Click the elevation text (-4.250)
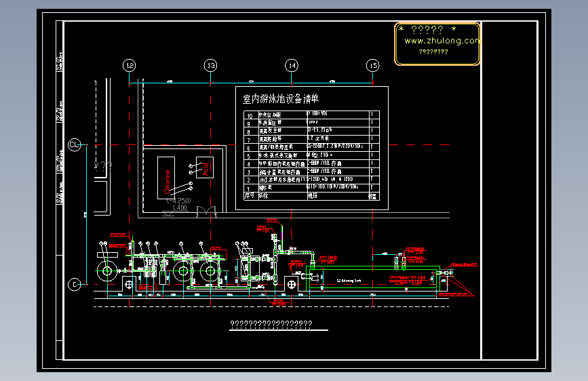The height and width of the screenshot is (381, 588). (x=179, y=201)
